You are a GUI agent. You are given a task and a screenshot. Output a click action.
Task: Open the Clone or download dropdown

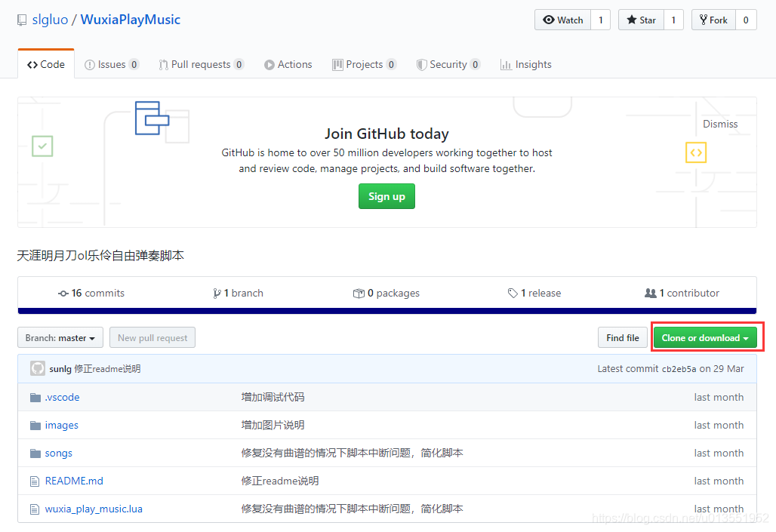(705, 337)
